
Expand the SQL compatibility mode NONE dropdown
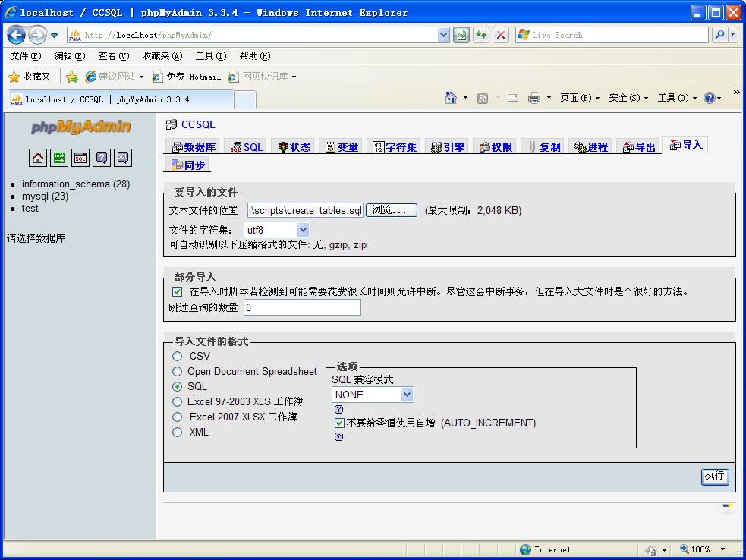pos(373,395)
